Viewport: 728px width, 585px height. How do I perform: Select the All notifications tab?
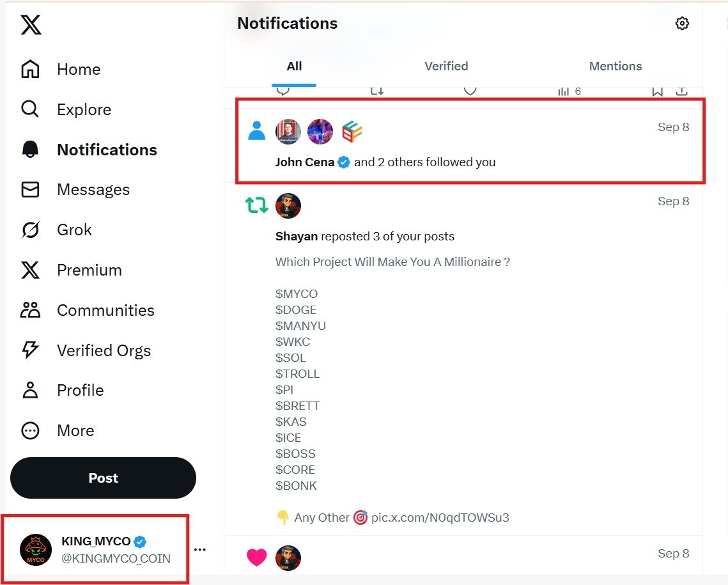(x=294, y=66)
